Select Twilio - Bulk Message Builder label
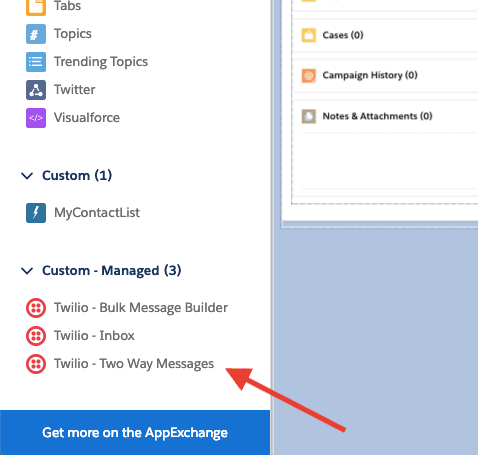 tap(141, 308)
